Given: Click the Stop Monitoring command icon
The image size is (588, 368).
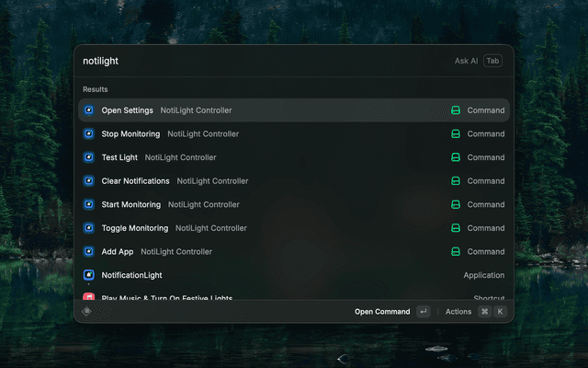Looking at the screenshot, I should pyautogui.click(x=89, y=134).
